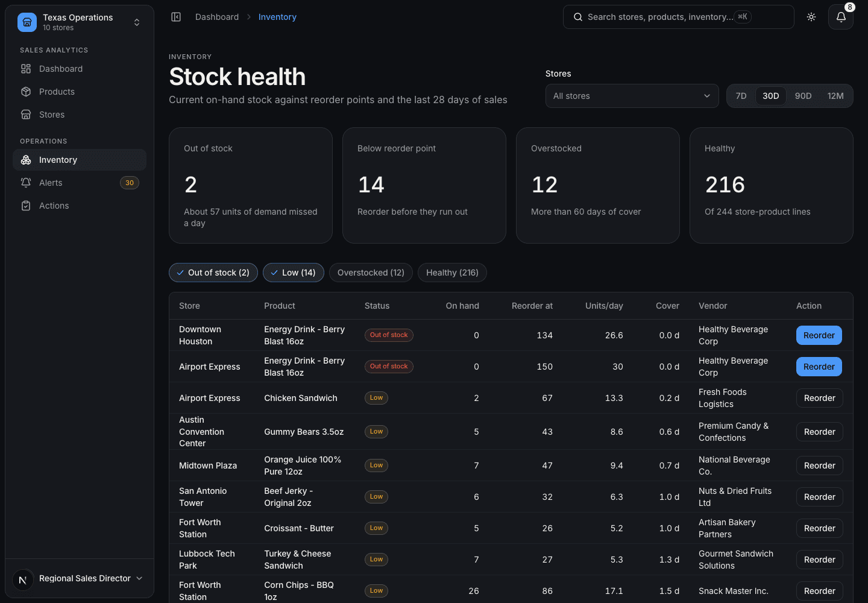Open notifications bell with 8 badge
868x603 pixels.
[x=841, y=17]
